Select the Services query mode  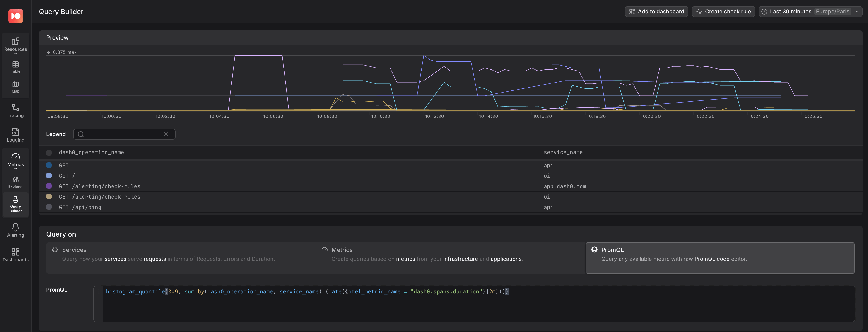coord(181,258)
